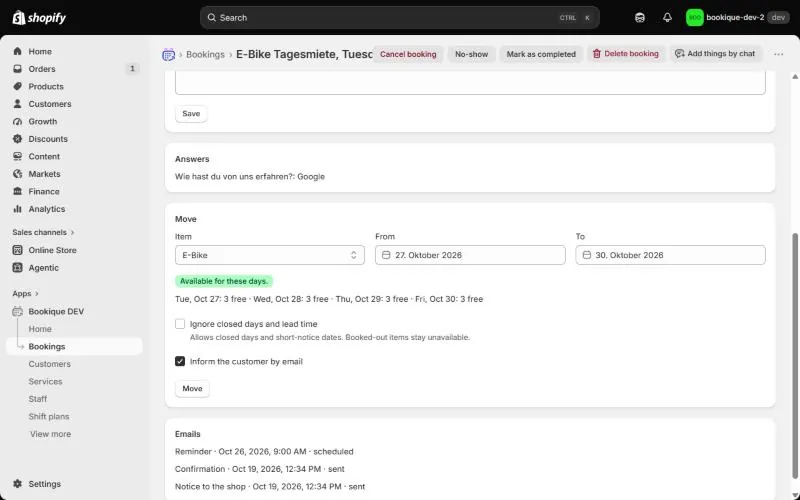Click the Move button
This screenshot has height=500, width=800.
[192, 389]
